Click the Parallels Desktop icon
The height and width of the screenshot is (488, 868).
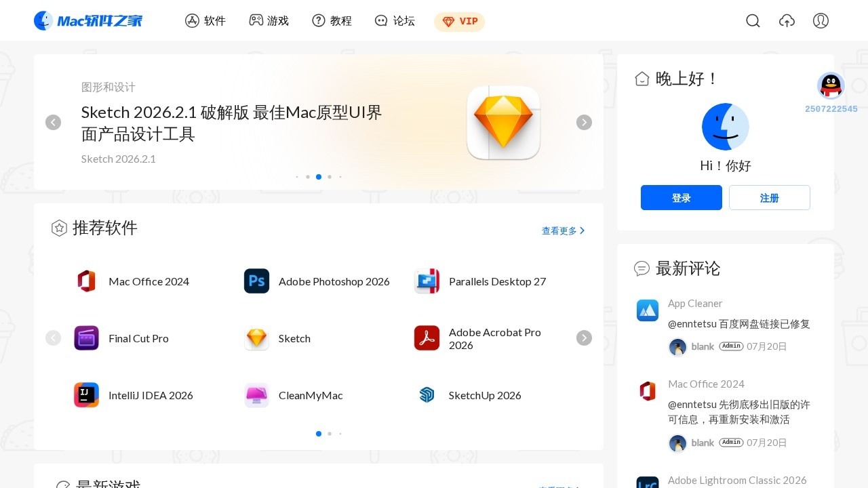pyautogui.click(x=427, y=281)
